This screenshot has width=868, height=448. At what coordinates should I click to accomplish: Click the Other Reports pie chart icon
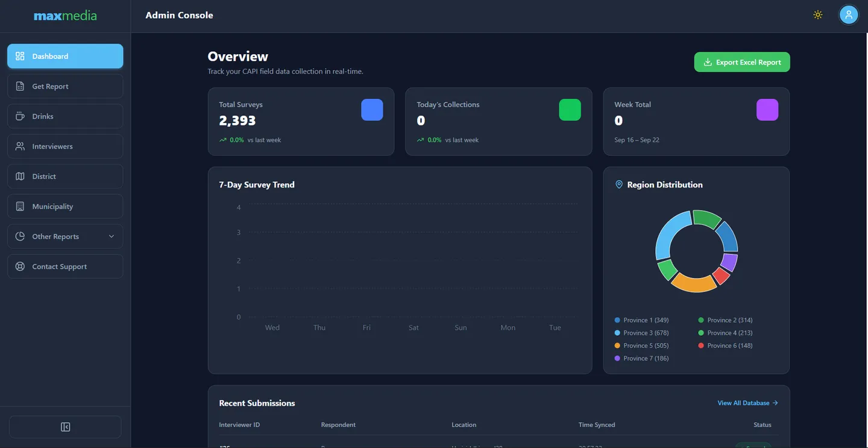(20, 236)
